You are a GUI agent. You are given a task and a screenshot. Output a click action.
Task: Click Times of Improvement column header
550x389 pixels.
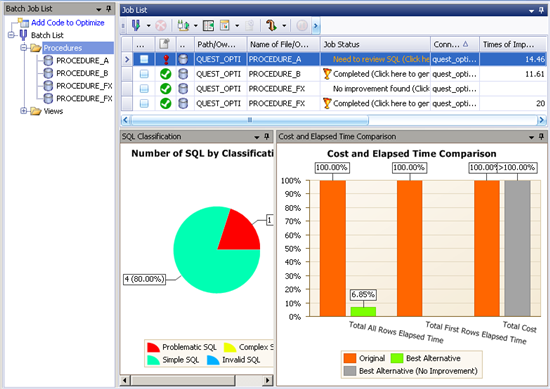click(x=513, y=44)
